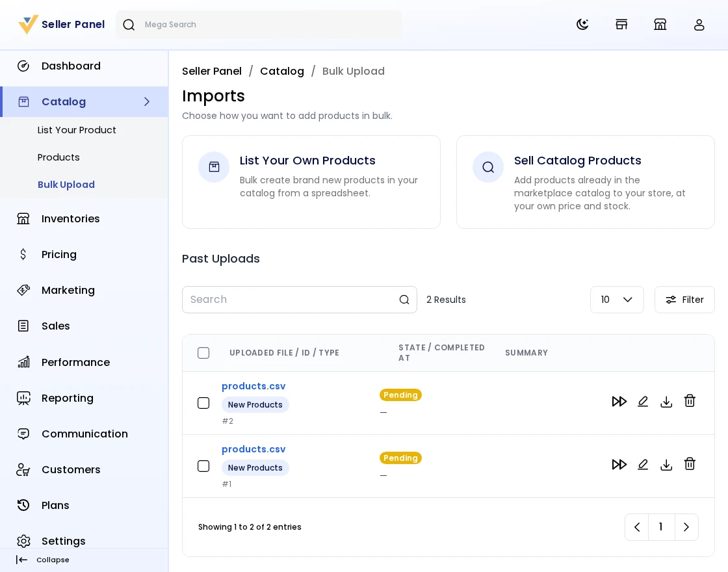Click the Pending badge of import #2

click(400, 395)
